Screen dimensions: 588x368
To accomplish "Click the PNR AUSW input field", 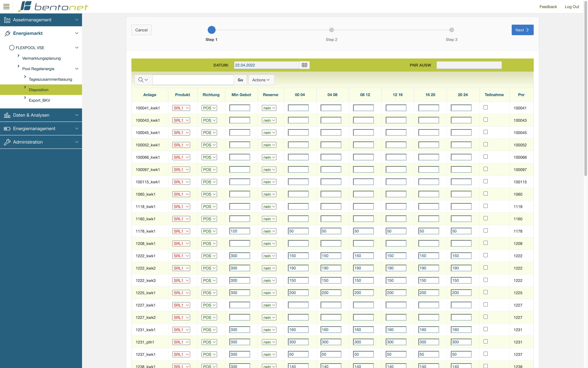I will (469, 65).
